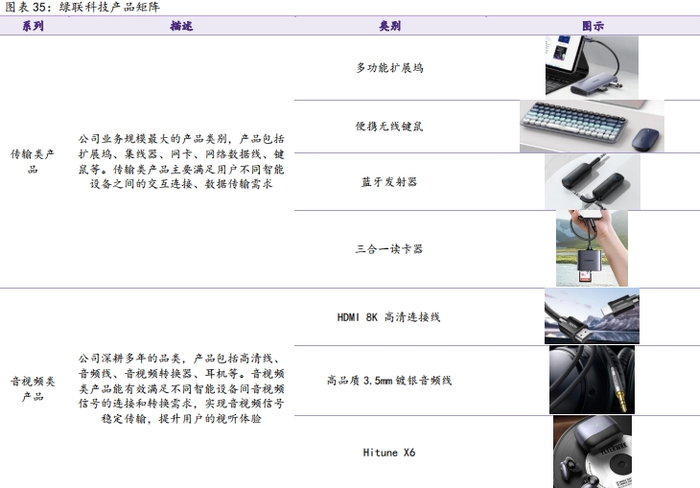Open the wireless keyboard and mouse image
700x488 pixels.
click(592, 126)
